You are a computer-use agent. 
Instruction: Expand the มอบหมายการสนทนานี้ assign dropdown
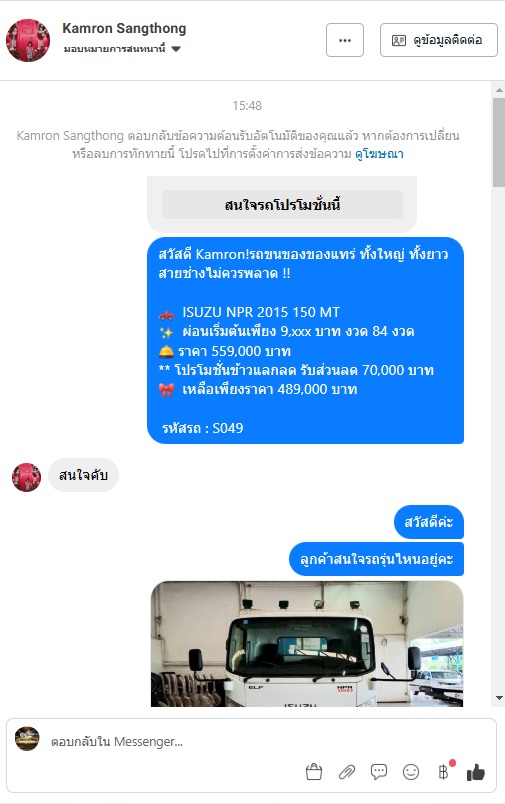click(x=123, y=49)
